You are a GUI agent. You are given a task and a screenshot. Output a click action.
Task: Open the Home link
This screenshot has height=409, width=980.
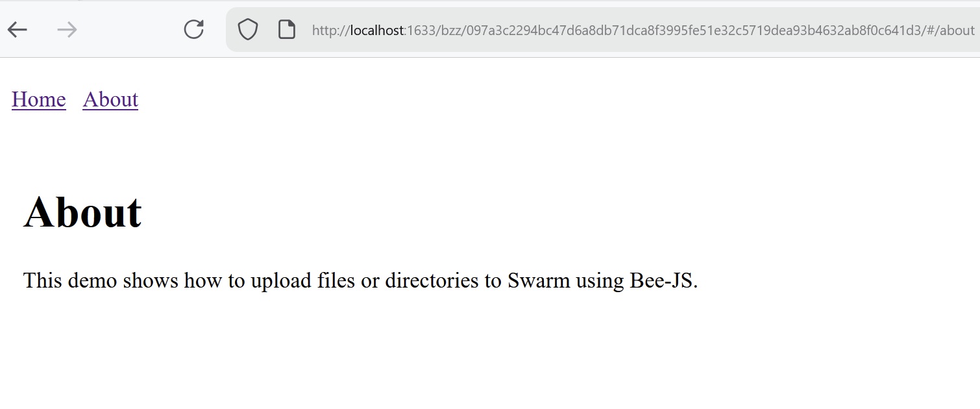click(39, 99)
